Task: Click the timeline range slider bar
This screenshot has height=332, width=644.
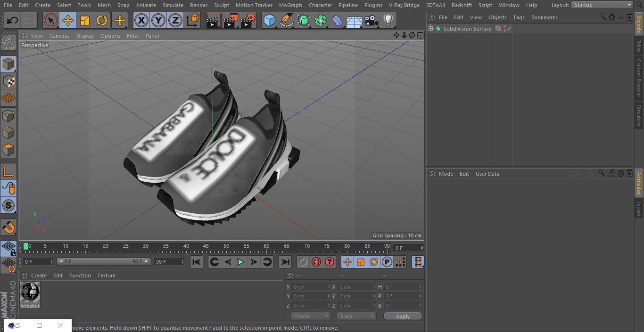Action: pos(104,261)
